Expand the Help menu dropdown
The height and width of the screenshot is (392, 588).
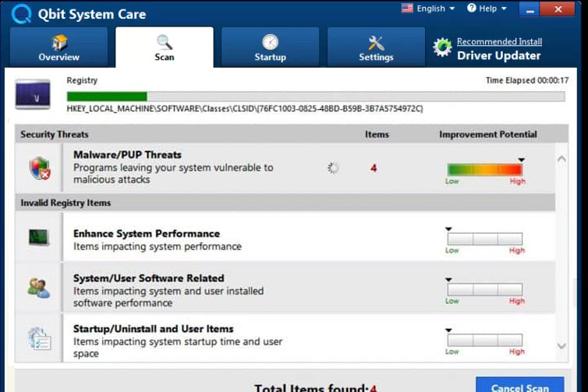click(x=487, y=9)
